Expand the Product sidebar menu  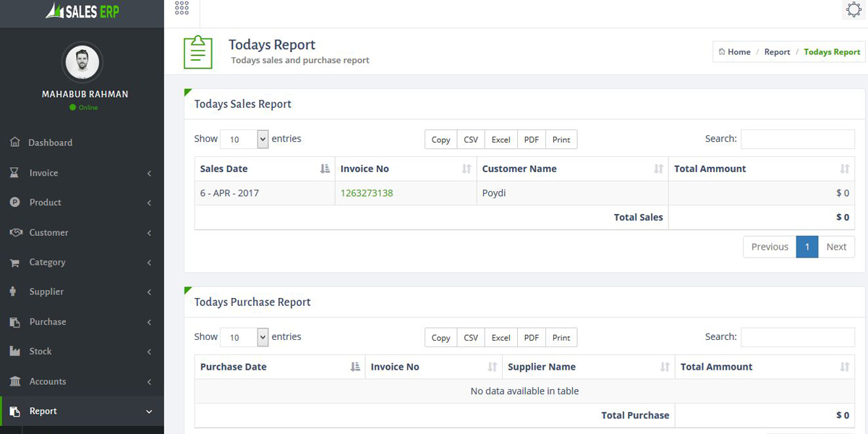pyautogui.click(x=82, y=203)
